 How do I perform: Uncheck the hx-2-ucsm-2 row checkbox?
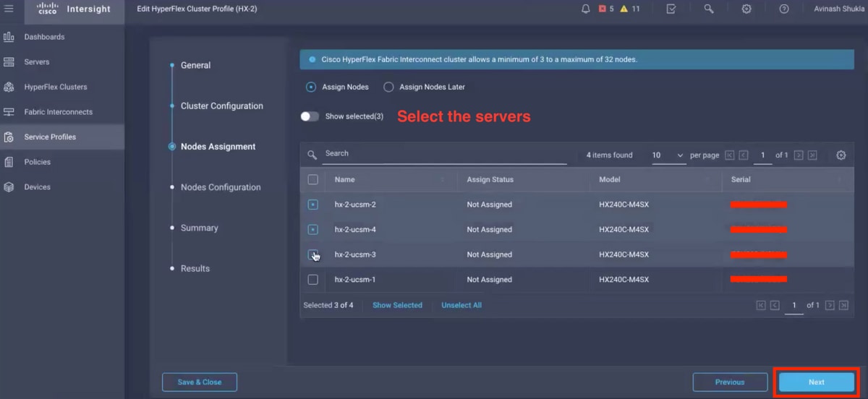click(313, 205)
